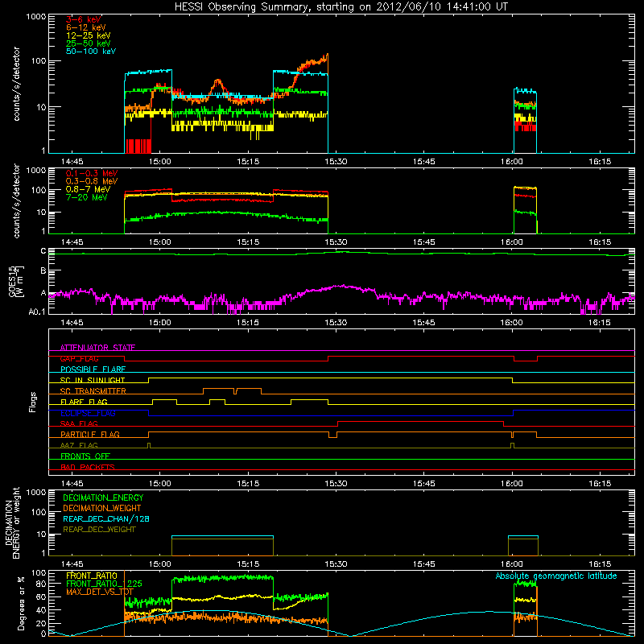
Task: Select the POSSIBLE_FLARE flag label
Action: 93,369
